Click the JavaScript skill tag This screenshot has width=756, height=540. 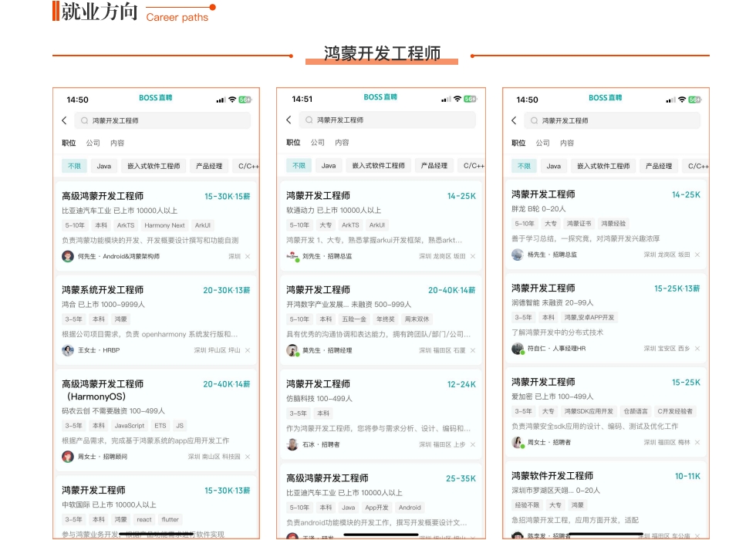coord(130,426)
